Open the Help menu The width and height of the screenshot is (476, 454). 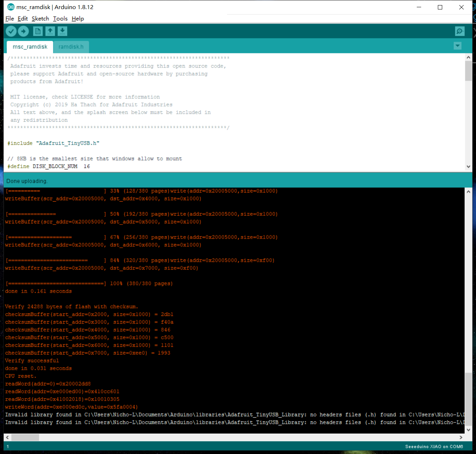(78, 19)
